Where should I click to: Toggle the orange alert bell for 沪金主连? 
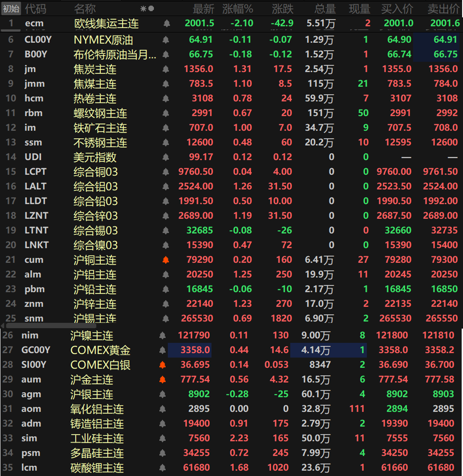pos(163,379)
